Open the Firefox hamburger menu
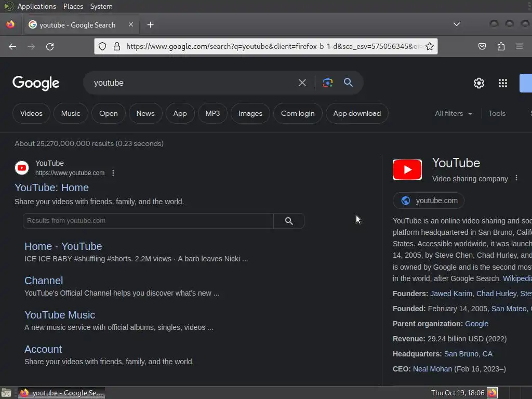The width and height of the screenshot is (532, 399). [520, 46]
